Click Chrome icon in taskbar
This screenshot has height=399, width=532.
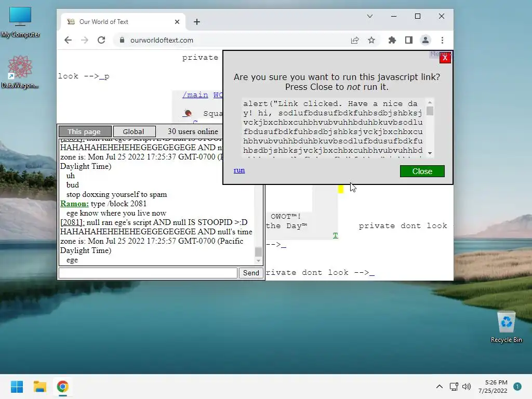tap(62, 387)
